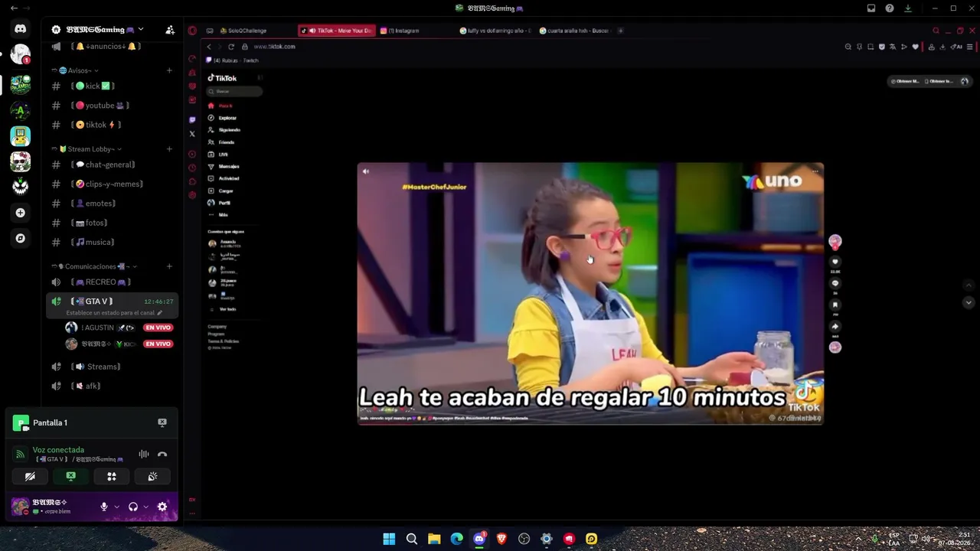This screenshot has height=551, width=980.
Task: Open the youtube text channel
Action: (x=113, y=106)
